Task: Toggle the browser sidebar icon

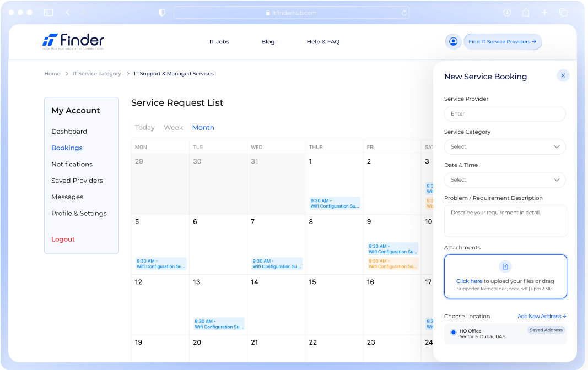Action: (48, 12)
